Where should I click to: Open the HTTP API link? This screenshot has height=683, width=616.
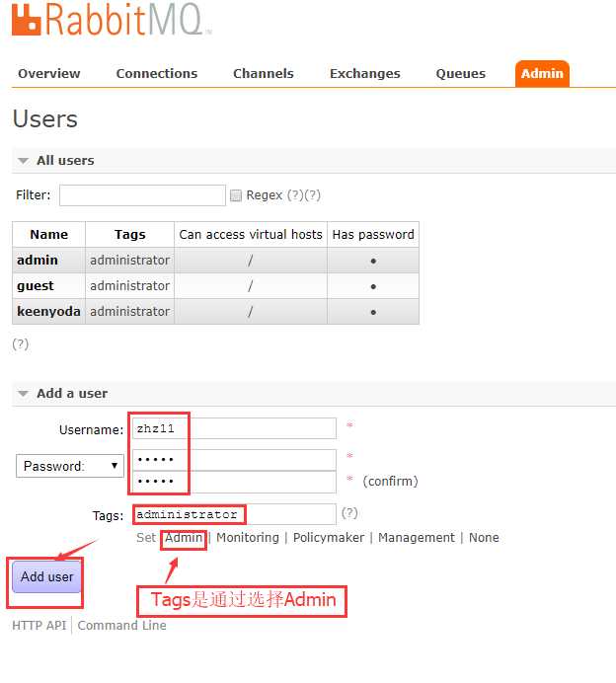point(38,626)
